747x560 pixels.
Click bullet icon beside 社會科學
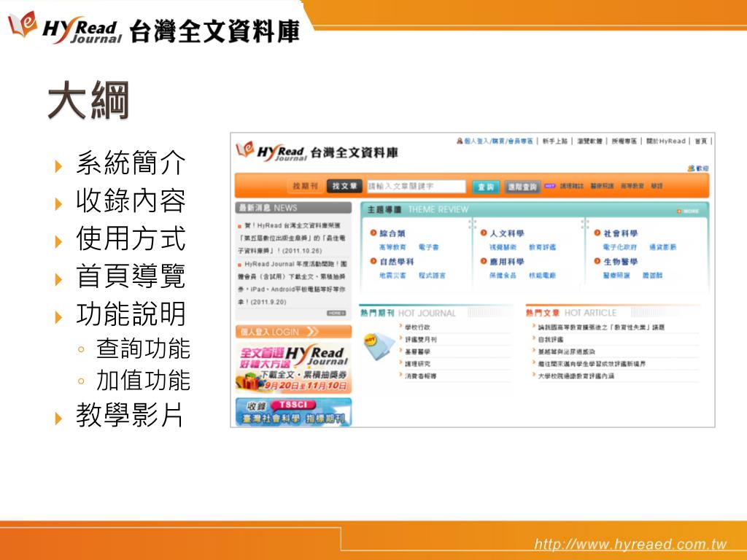[597, 233]
